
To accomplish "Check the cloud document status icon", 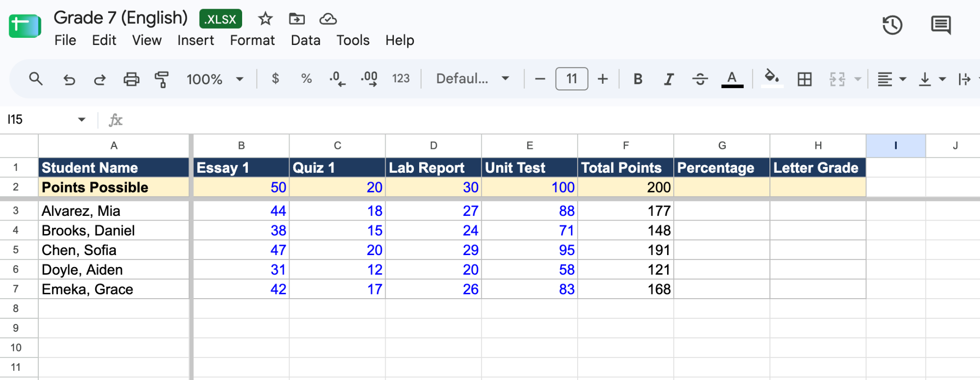I will coord(328,19).
